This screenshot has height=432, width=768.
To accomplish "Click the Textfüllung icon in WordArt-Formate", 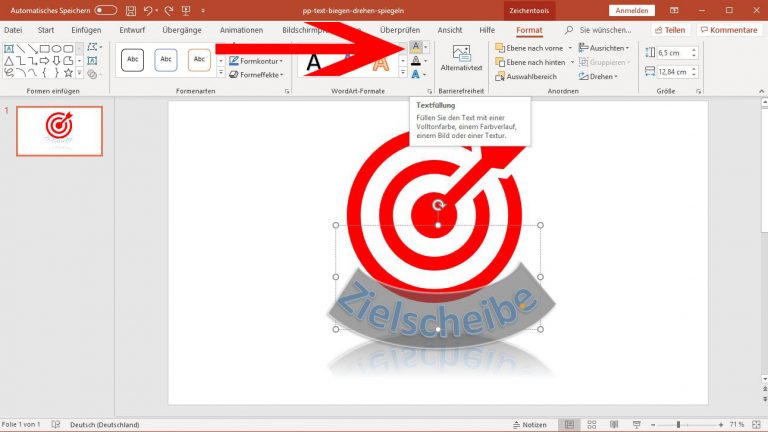I will tap(415, 47).
